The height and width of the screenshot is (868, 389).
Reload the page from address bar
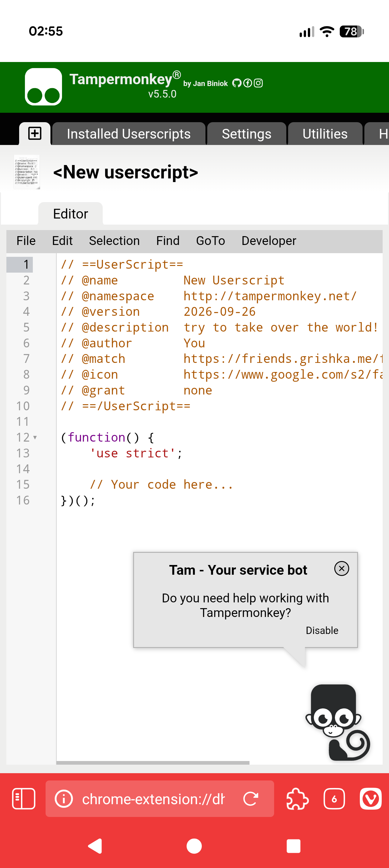tap(251, 799)
